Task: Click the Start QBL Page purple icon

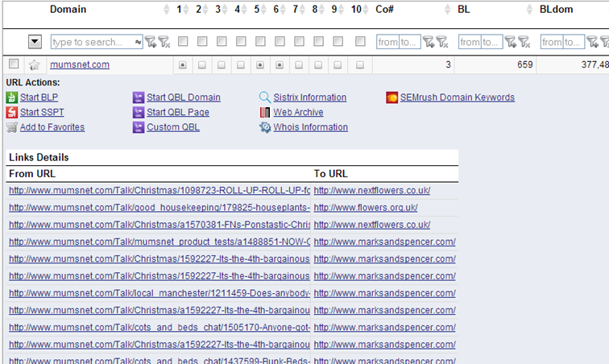Action: [x=139, y=112]
